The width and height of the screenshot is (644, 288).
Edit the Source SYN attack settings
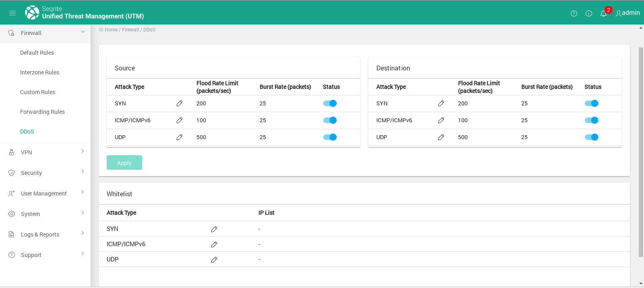(x=180, y=104)
